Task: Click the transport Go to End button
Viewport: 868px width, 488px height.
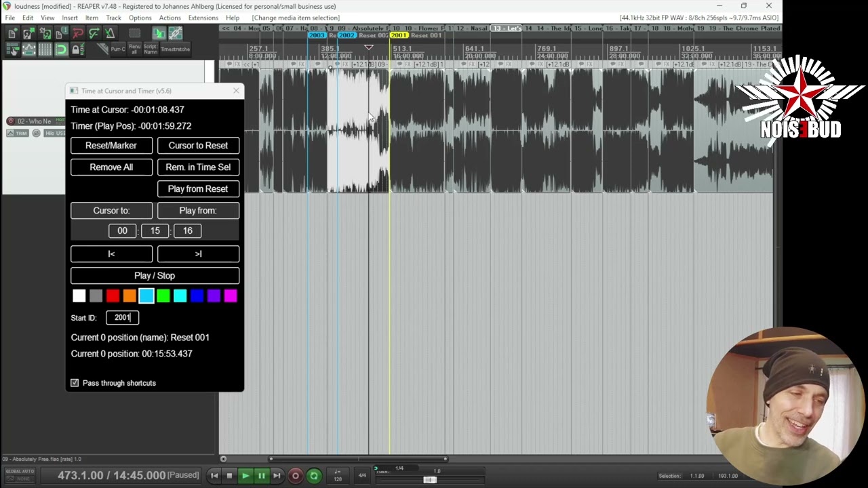Action: point(277,476)
